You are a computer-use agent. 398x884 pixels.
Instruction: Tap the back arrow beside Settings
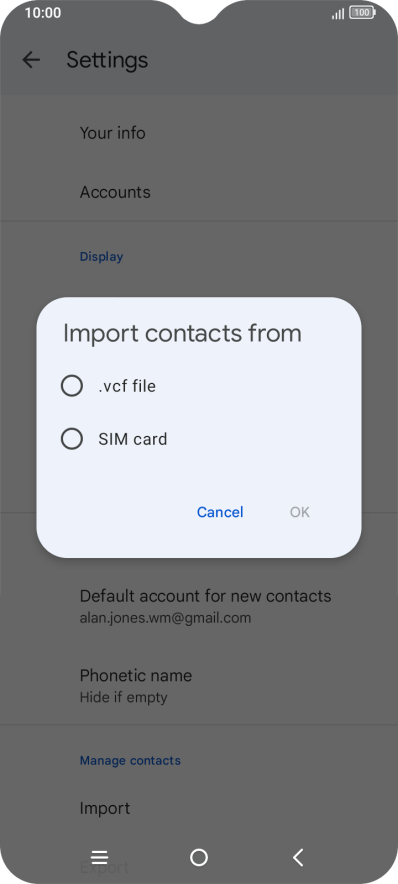(31, 60)
